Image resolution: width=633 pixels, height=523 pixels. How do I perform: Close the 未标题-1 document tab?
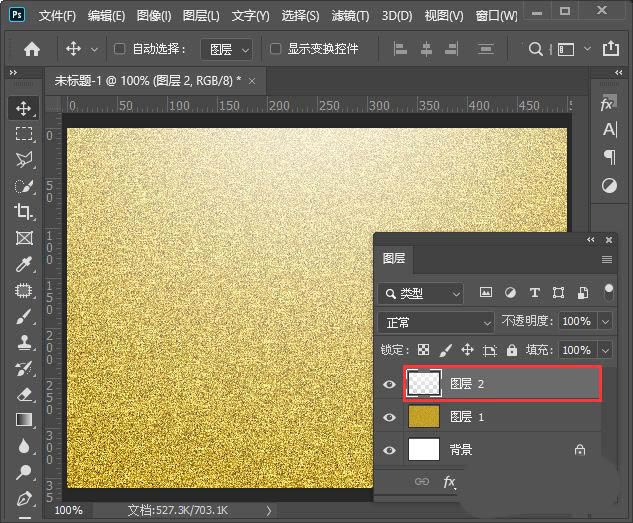(x=252, y=82)
